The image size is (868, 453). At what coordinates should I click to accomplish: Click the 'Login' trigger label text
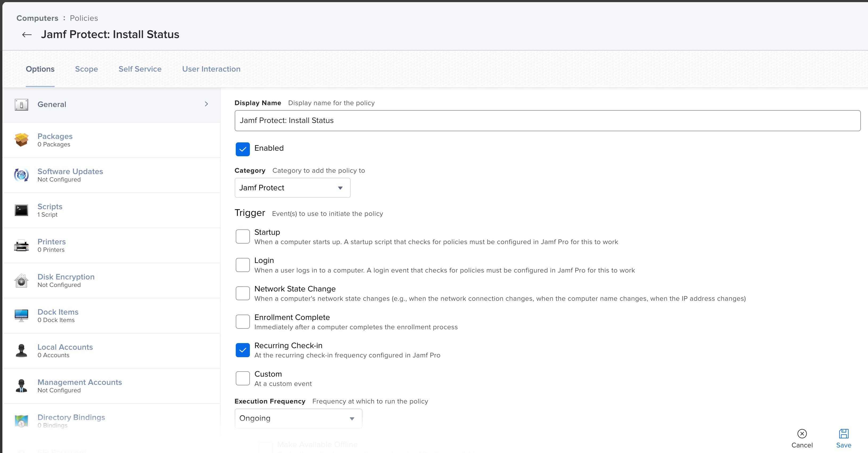click(264, 261)
